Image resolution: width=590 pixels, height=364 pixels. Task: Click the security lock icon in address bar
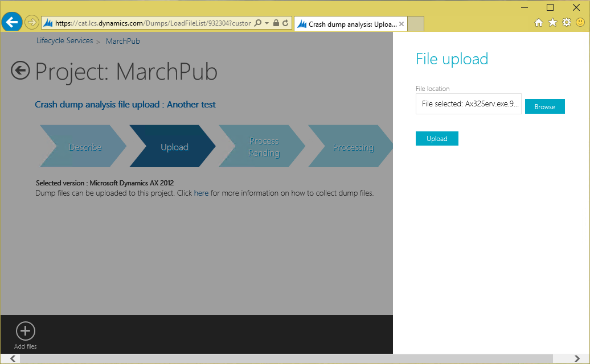pos(275,23)
